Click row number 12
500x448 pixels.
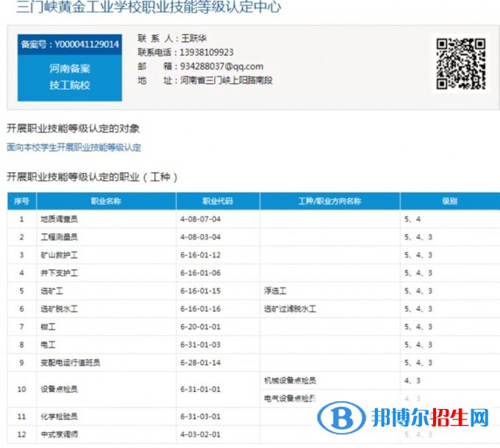(x=21, y=434)
